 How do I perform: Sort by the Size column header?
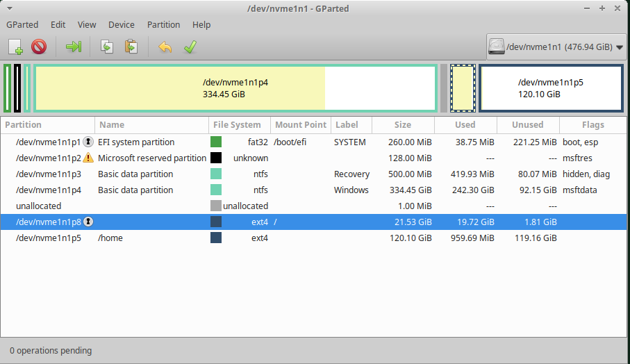coord(402,125)
